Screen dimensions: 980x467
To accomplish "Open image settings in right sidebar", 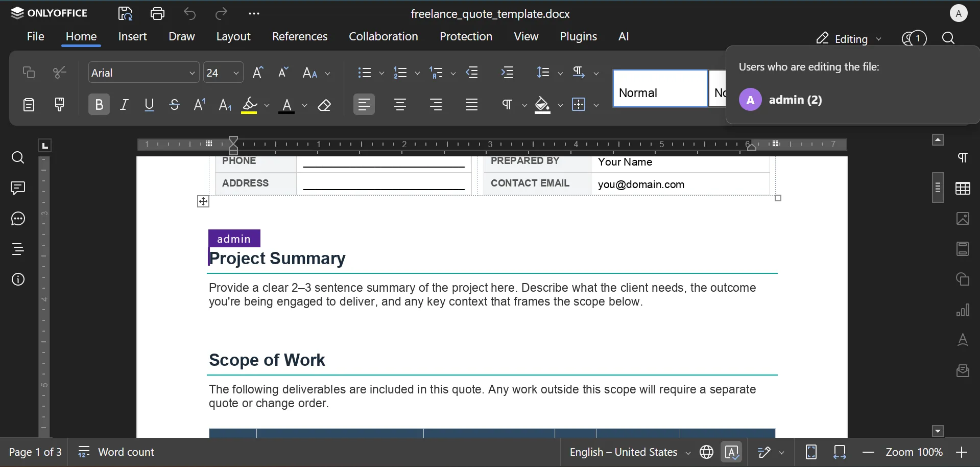I will (963, 219).
